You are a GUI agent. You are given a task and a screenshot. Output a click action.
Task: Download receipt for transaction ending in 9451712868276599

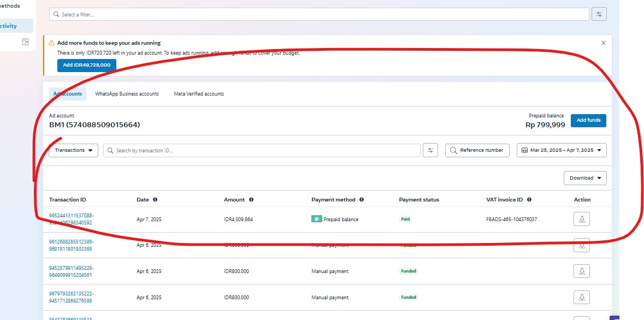tap(582, 297)
